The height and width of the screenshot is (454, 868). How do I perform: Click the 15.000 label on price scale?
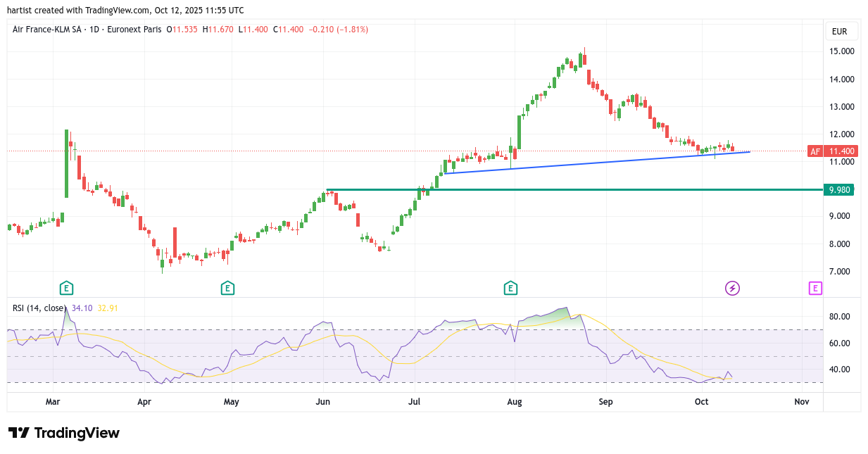pyautogui.click(x=841, y=51)
